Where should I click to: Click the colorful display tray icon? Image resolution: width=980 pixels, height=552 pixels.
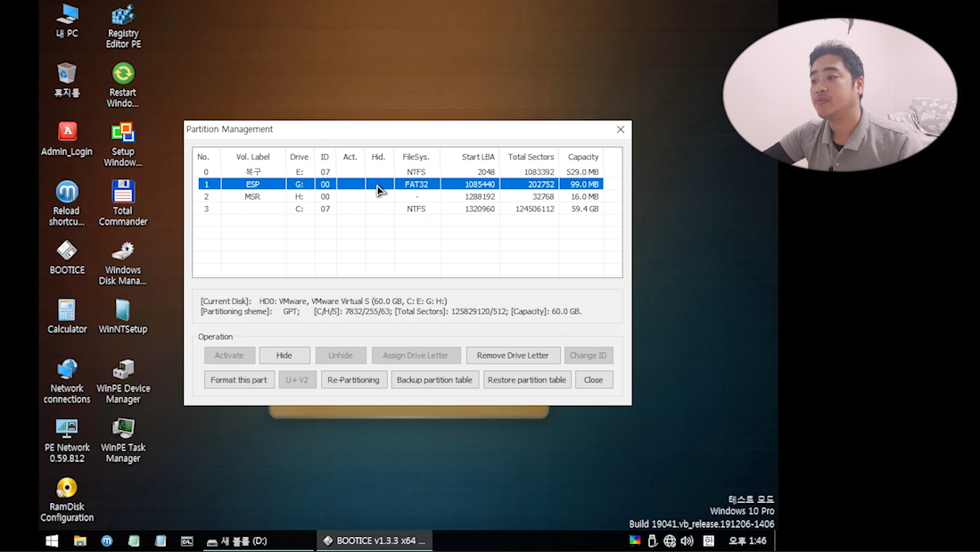(635, 540)
